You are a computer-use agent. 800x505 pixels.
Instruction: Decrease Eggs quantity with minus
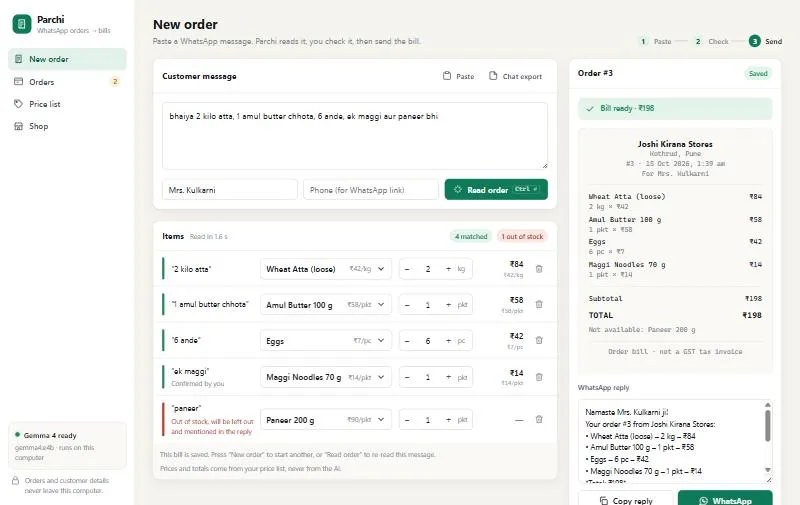tap(407, 341)
